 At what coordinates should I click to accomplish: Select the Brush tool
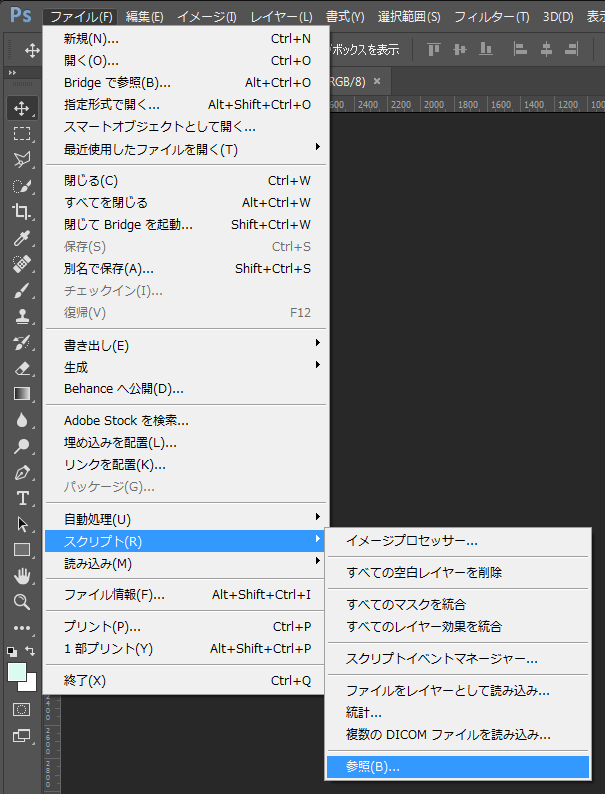tap(22, 291)
